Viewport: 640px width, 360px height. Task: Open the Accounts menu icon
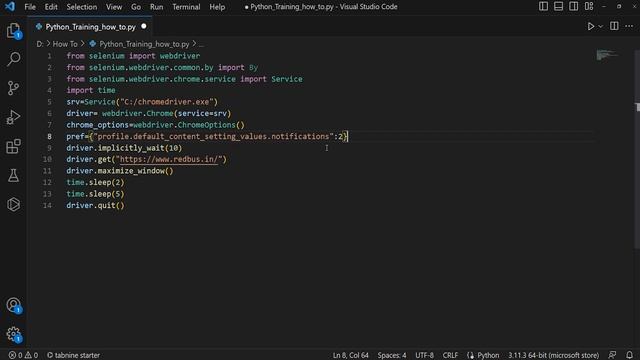tap(13, 305)
